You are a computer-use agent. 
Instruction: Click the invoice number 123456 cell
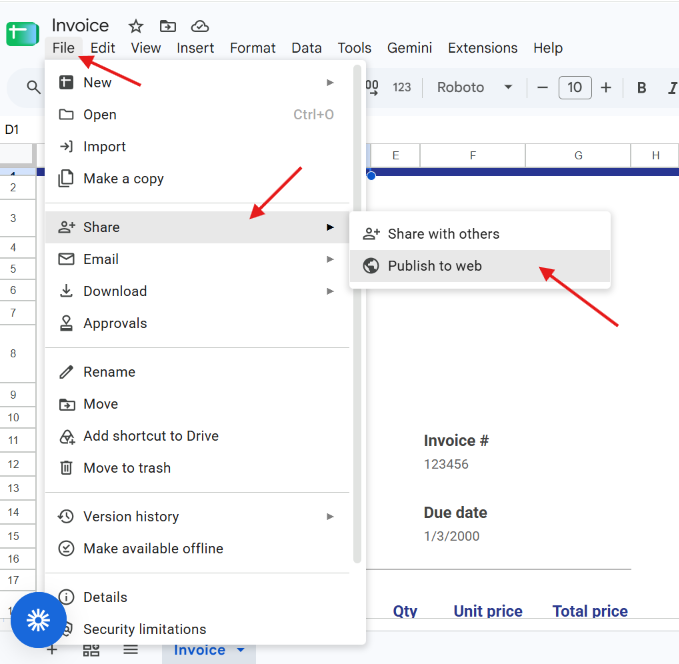446,464
